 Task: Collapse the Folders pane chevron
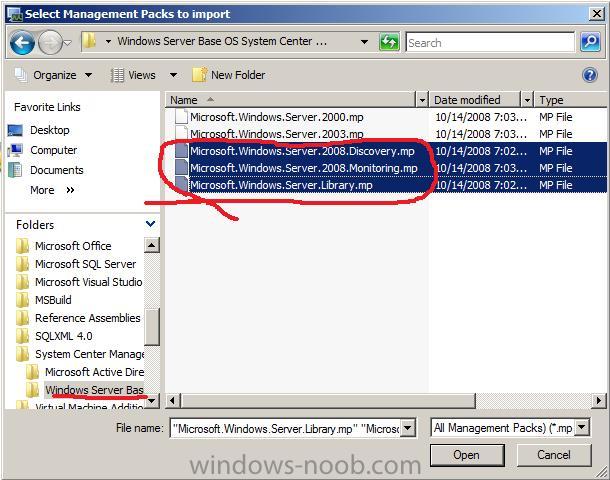[150, 224]
